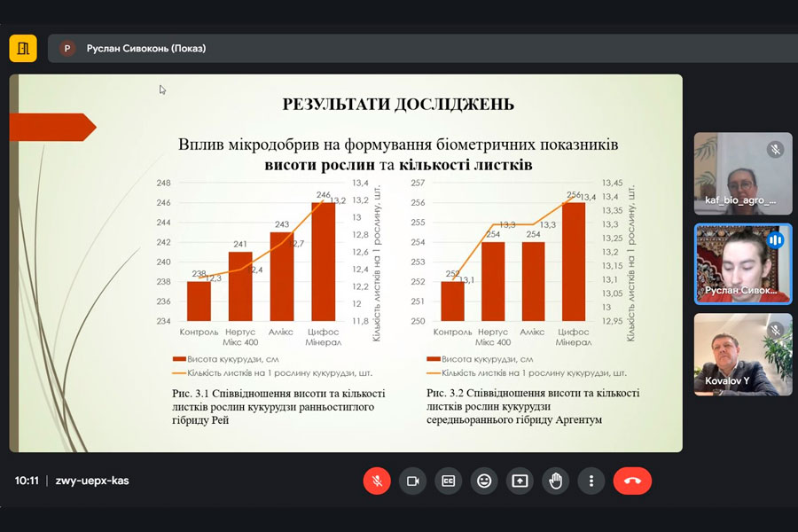Viewport: 798px width, 532px height.
Task: Click muted mic icon on kaf_bio_agro tile
Action: (775, 149)
